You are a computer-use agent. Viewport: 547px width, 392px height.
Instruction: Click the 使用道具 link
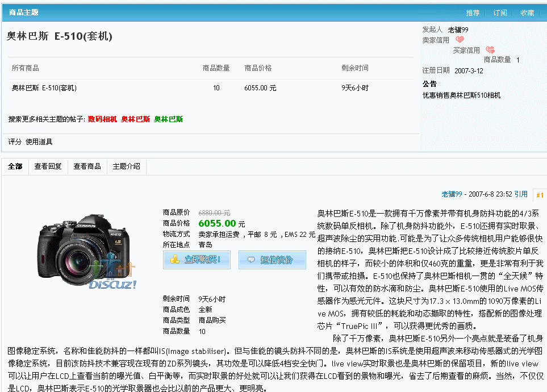[x=39, y=141]
